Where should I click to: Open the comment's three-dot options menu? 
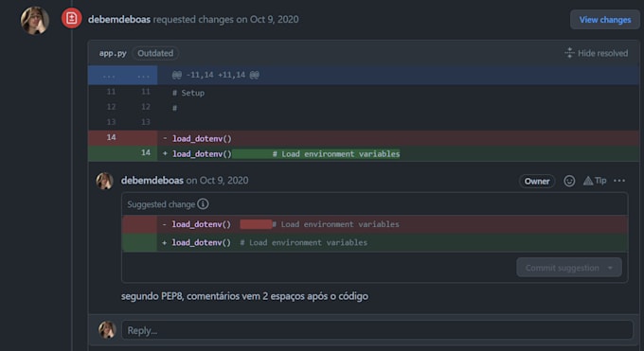coord(619,181)
